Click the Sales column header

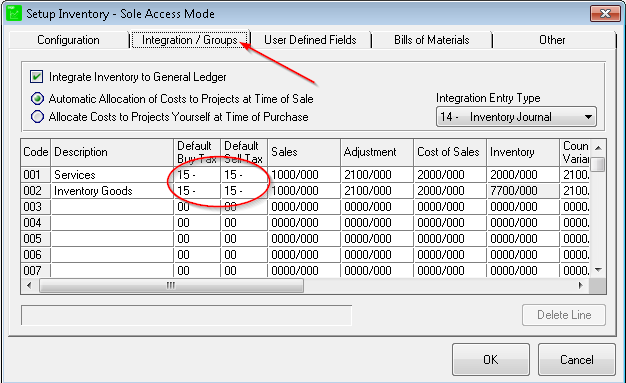304,152
